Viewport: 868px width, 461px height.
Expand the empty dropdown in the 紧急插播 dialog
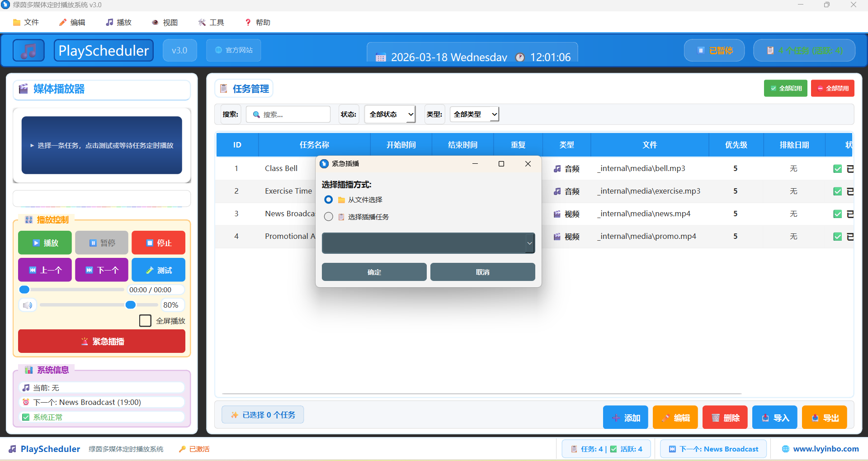529,243
